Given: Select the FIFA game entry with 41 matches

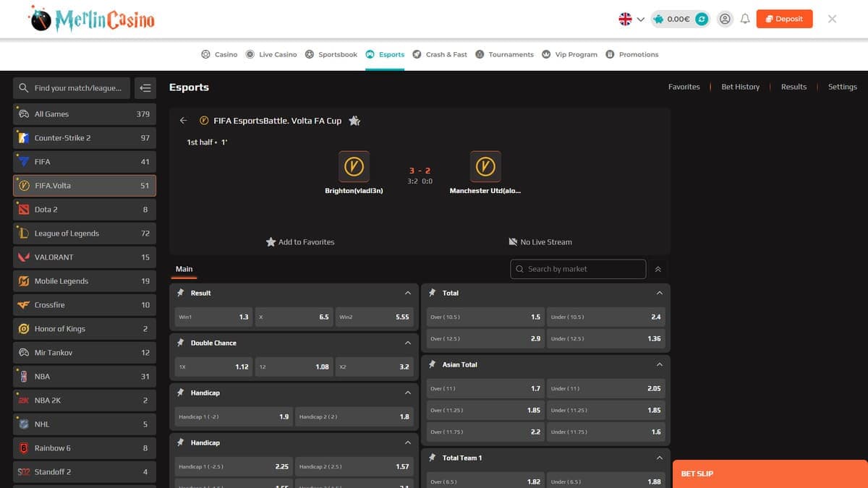Looking at the screenshot, I should [x=84, y=161].
